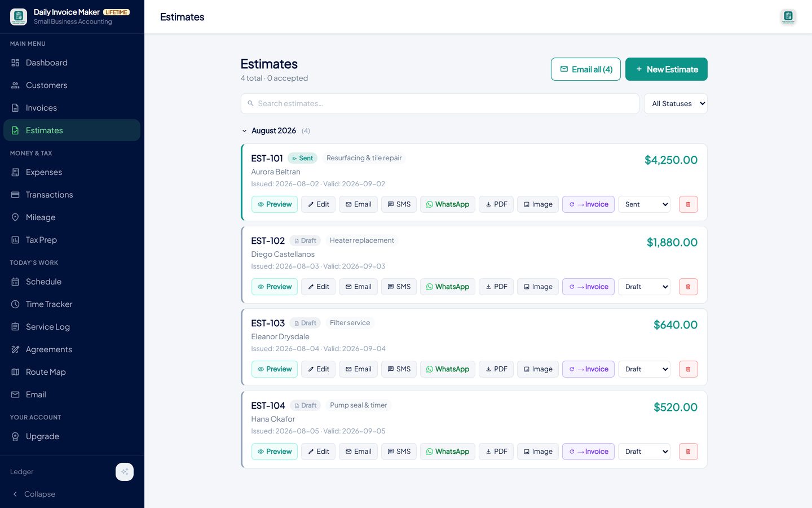
Task: Click Email all (4) button
Action: 586,69
